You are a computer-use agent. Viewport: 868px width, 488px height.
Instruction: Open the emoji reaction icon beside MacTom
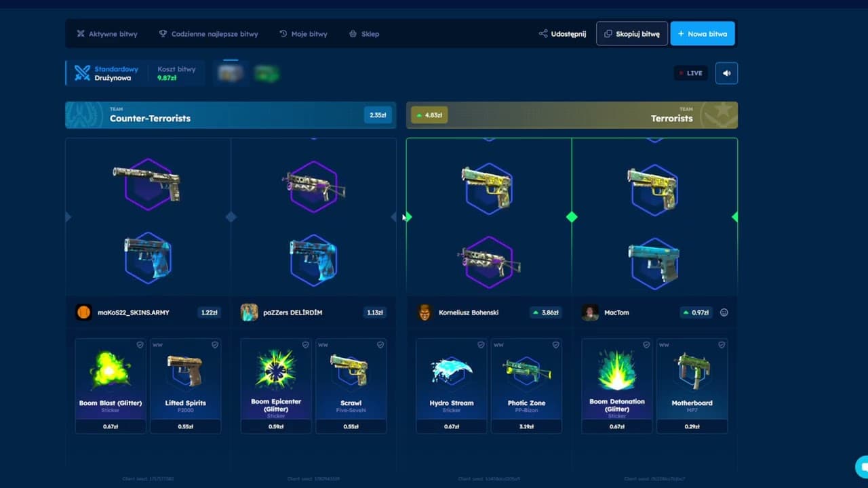point(724,312)
